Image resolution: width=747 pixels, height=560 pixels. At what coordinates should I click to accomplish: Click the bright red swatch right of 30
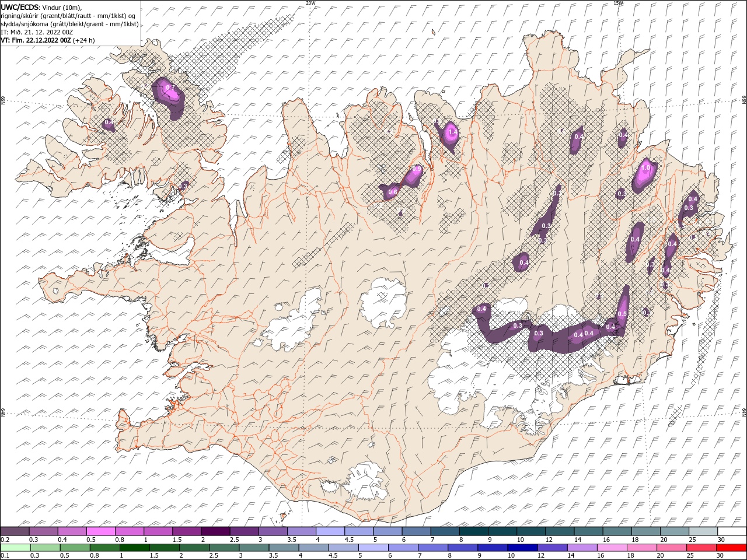pos(731,547)
